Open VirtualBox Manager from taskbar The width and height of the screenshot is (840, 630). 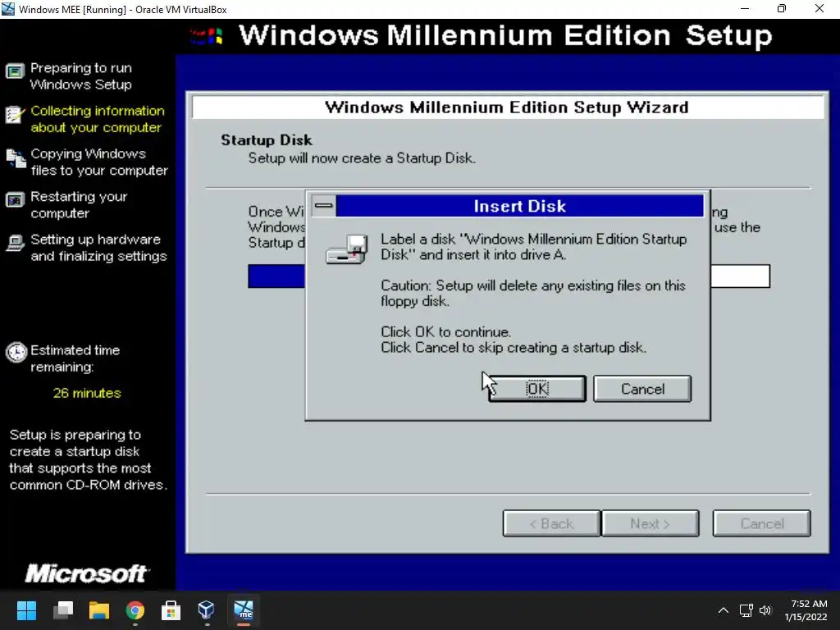tap(206, 610)
